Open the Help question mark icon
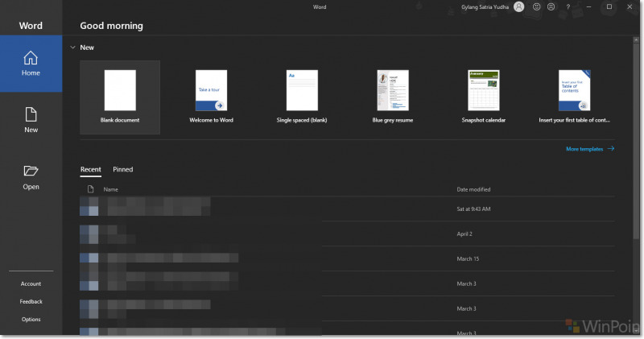 click(568, 6)
